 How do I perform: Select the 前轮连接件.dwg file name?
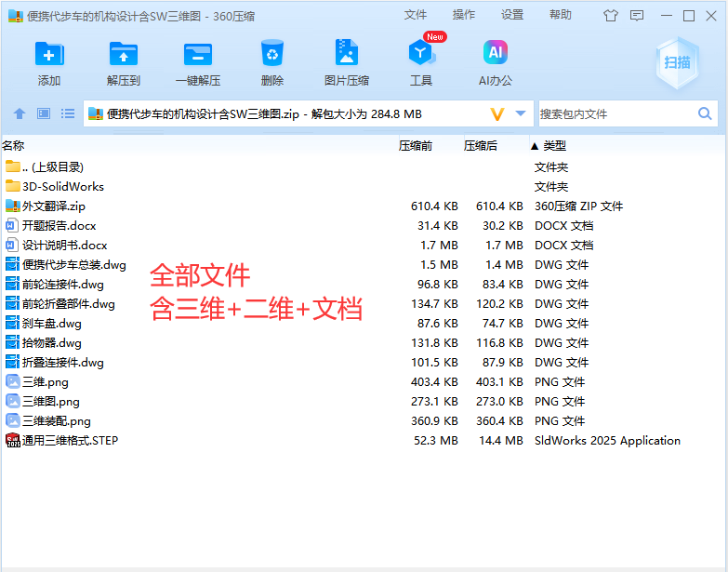coord(63,285)
